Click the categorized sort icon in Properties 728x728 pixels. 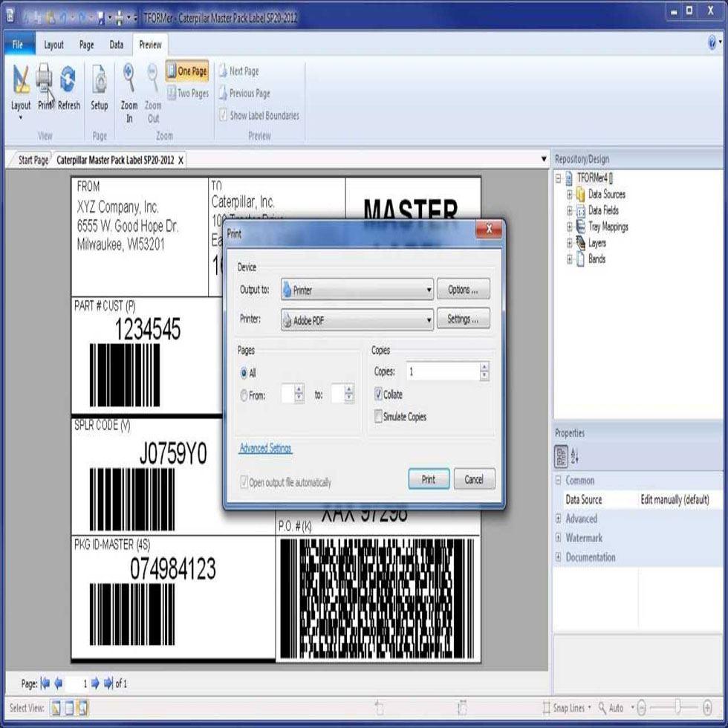coord(562,455)
